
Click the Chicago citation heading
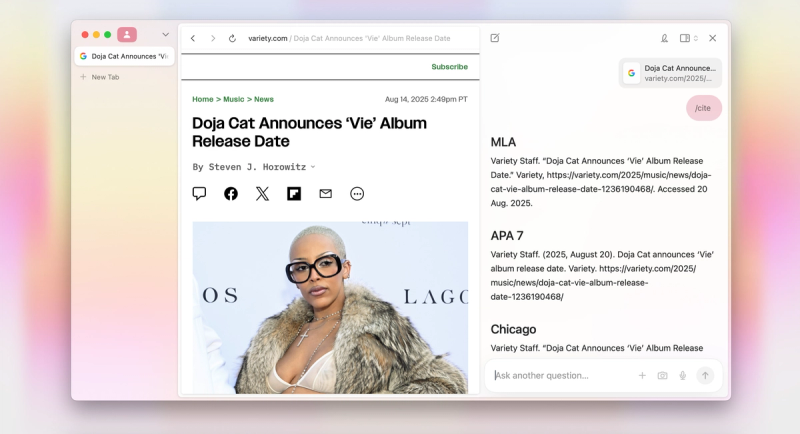tap(513, 329)
